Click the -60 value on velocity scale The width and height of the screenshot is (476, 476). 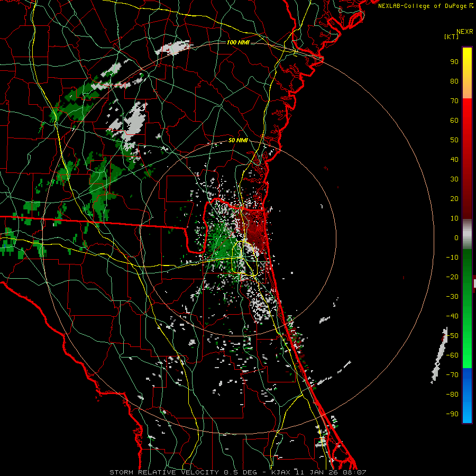pyautogui.click(x=452, y=355)
